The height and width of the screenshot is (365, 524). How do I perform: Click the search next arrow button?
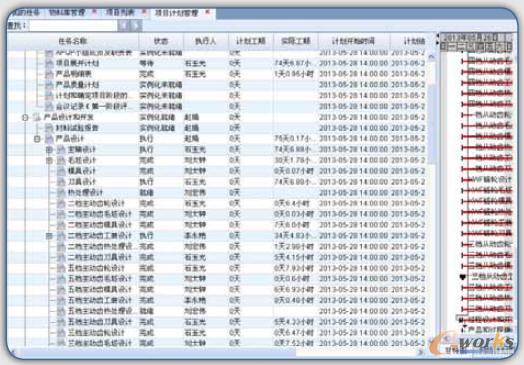(x=136, y=25)
